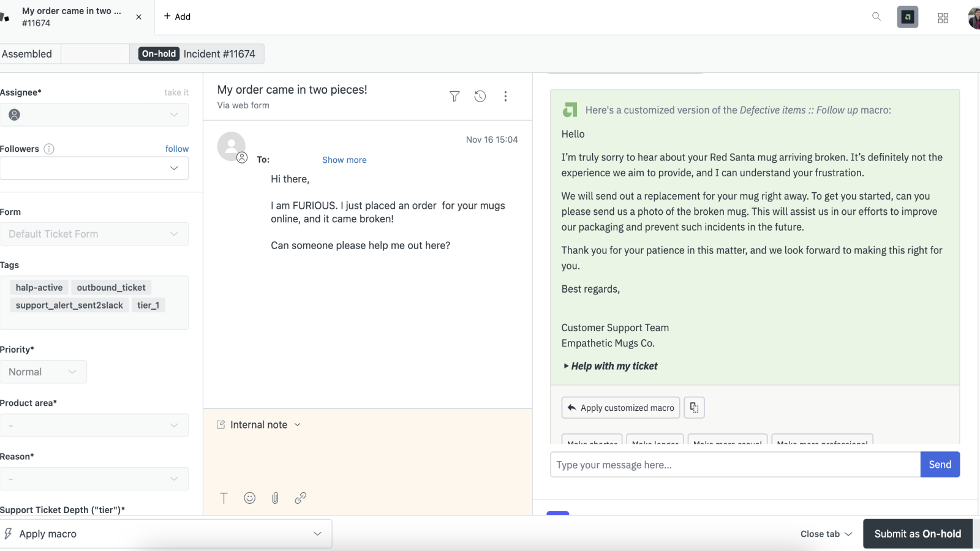Viewport: 980px width, 551px height.
Task: Click the Add new tab button
Action: 177,17
